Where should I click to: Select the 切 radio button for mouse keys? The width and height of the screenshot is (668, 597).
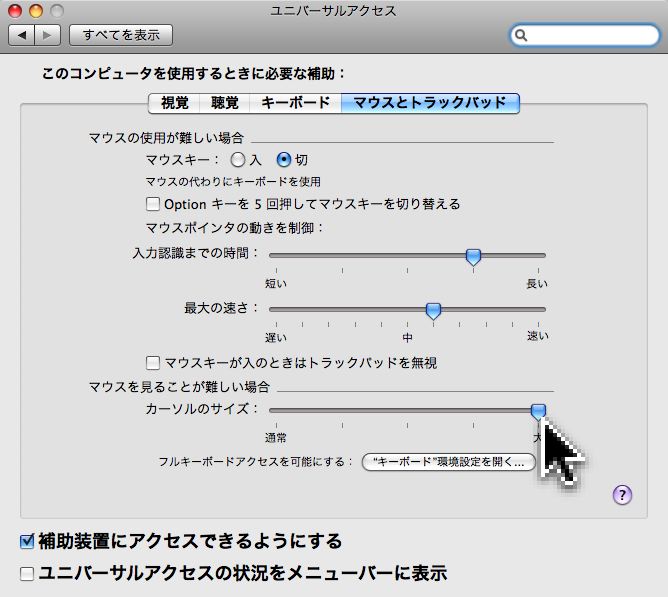[283, 159]
